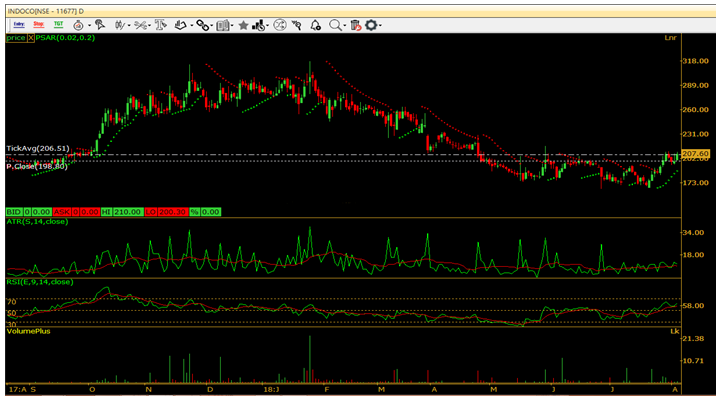Click the 260.00 price axis label

(696, 110)
